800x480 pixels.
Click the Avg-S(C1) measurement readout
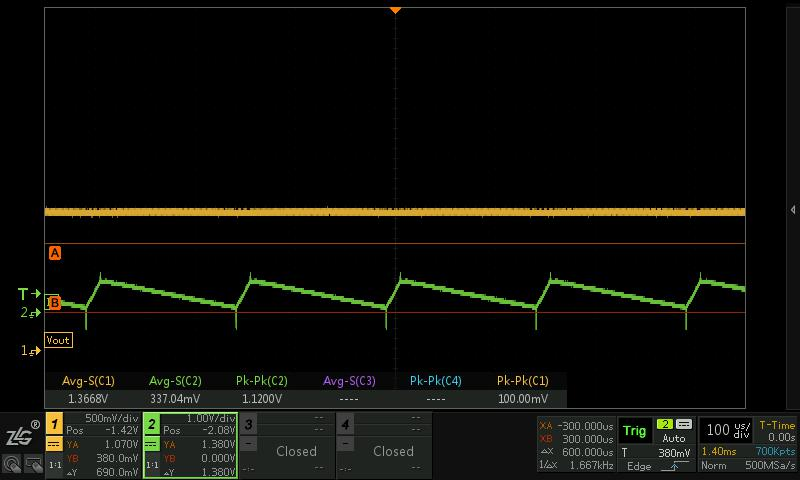[88, 389]
